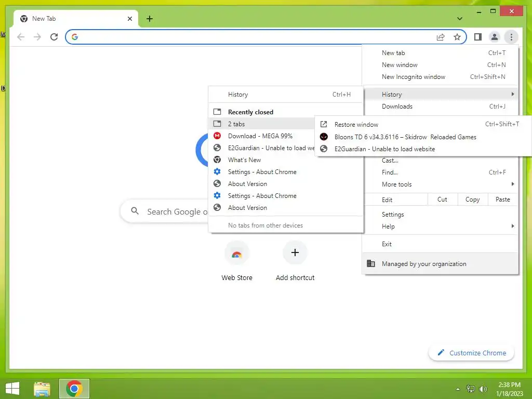
Task: Show hidden tray icons arrow
Action: tap(458, 389)
